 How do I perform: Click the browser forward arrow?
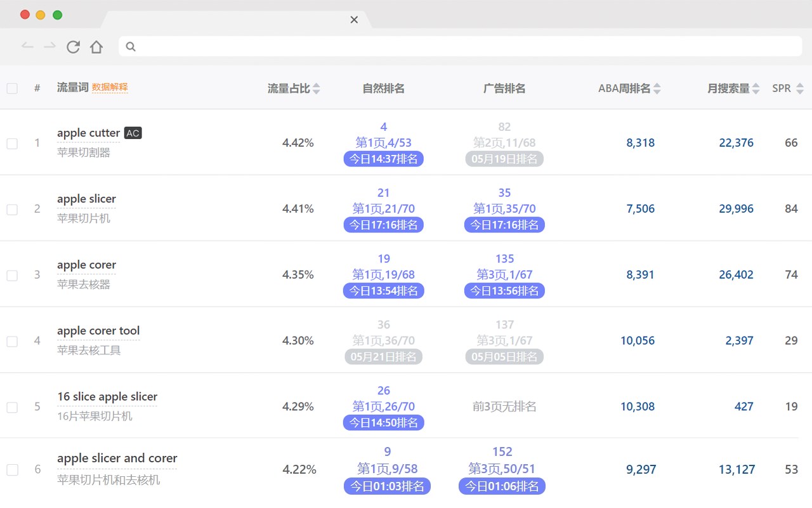(x=49, y=46)
